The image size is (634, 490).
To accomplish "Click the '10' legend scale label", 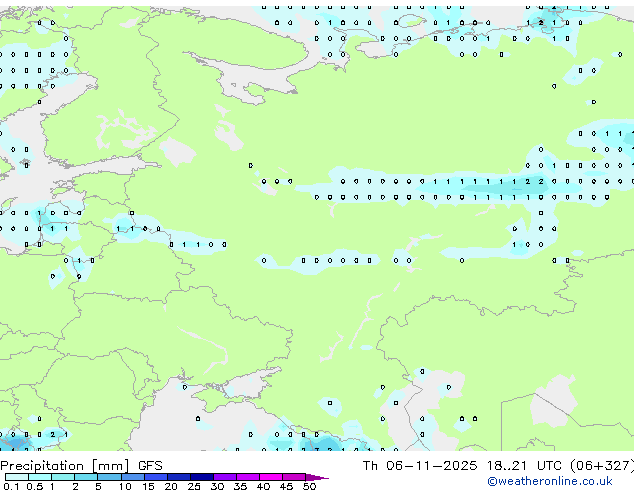I will coord(125,486).
